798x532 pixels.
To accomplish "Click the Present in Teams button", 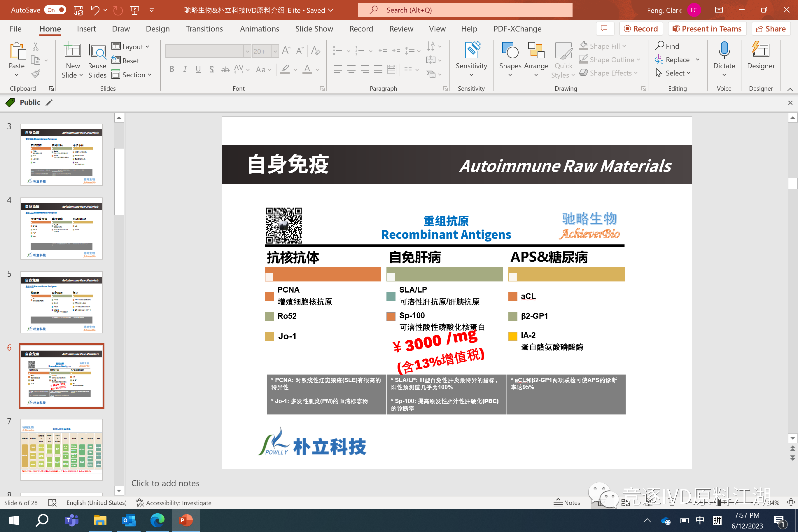I will point(707,29).
